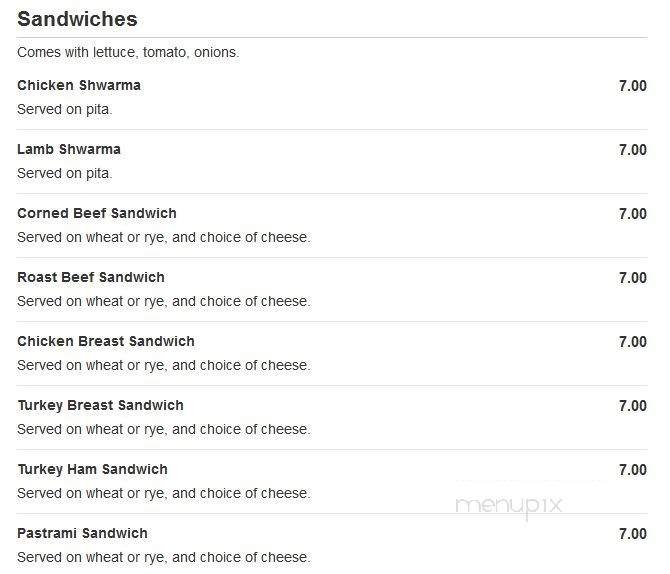Open the Lamb Shwarma item
Viewport: 670px width, 574px height.
coord(69,150)
